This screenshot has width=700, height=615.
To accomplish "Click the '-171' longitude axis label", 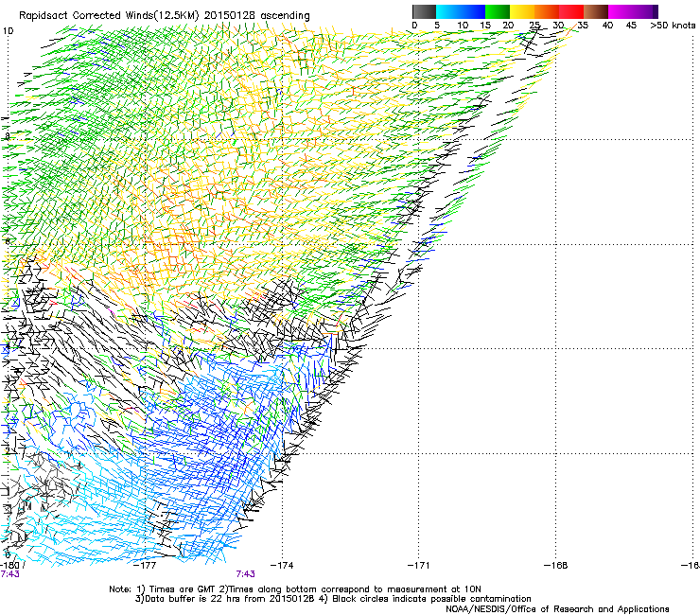I will tap(418, 566).
